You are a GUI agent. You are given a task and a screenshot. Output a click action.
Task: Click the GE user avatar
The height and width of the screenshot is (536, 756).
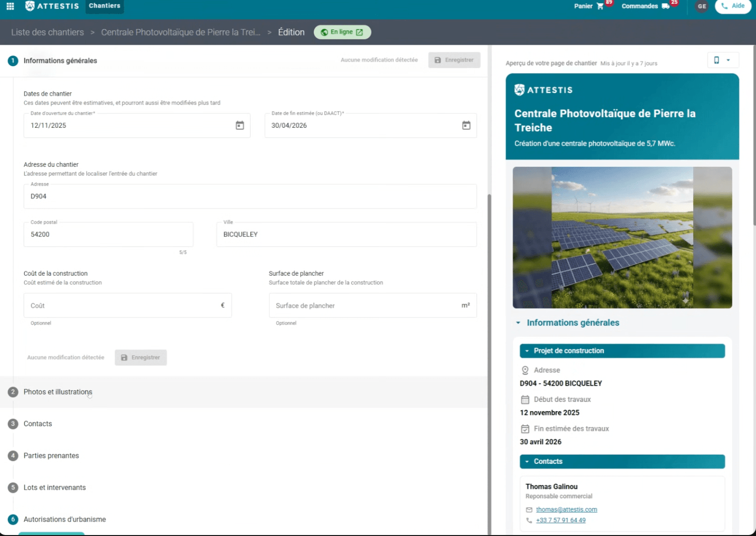(702, 6)
